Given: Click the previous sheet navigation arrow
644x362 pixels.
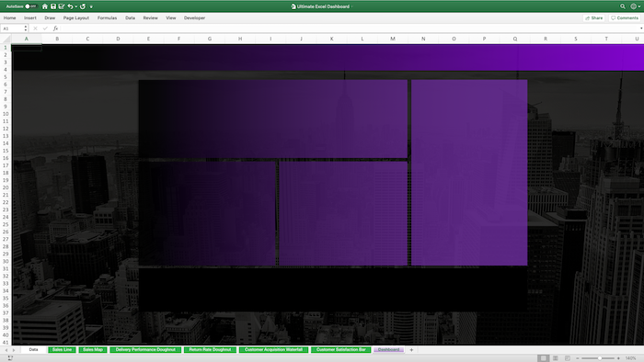Looking at the screenshot, I should (x=6, y=350).
